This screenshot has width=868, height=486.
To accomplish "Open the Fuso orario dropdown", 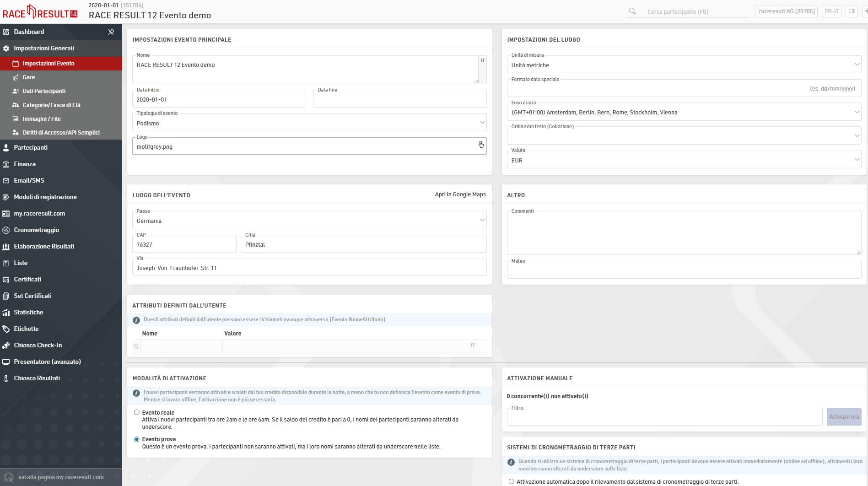I will [684, 112].
